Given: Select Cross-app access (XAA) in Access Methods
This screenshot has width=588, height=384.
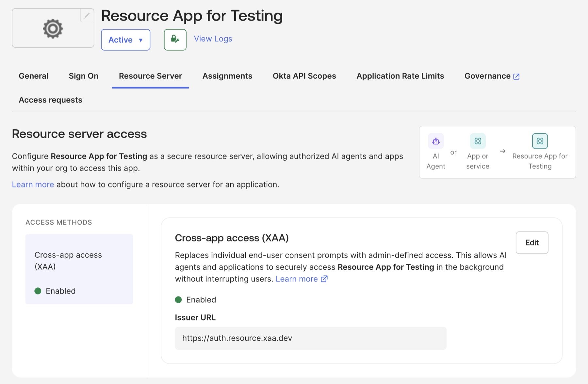Looking at the screenshot, I should point(79,269).
